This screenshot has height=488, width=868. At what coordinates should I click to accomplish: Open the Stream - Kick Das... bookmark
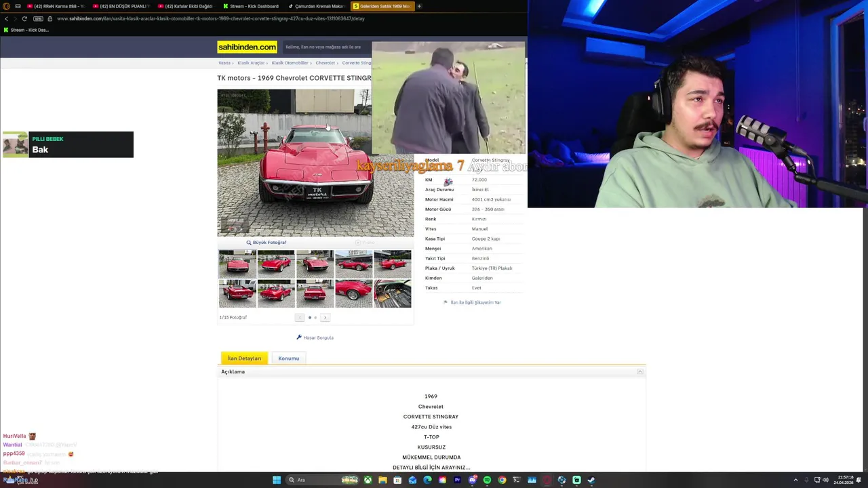coord(26,30)
